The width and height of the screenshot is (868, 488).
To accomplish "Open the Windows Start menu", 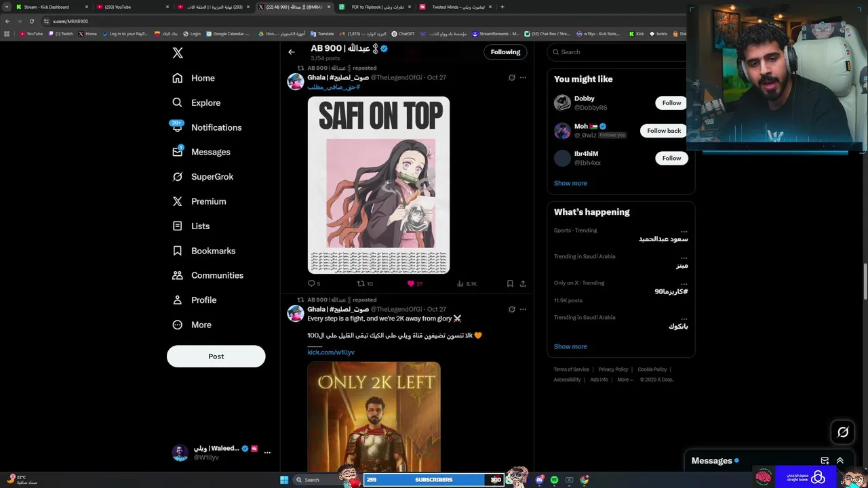I will tap(284, 480).
